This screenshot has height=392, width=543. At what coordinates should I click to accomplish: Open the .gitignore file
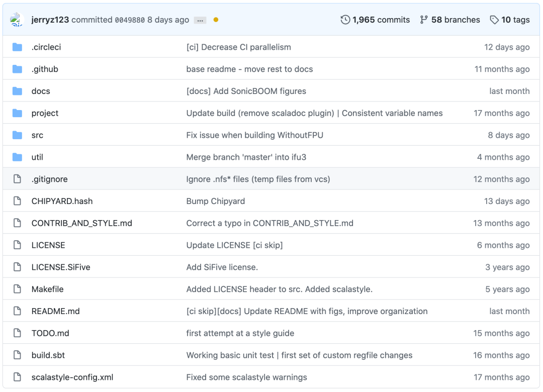tap(49, 179)
